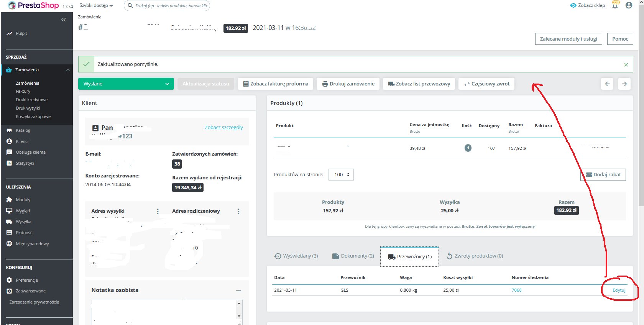Screen dimensions: 644x325
Task: Click Edytuj link for GLS carrier
Action: pos(619,290)
